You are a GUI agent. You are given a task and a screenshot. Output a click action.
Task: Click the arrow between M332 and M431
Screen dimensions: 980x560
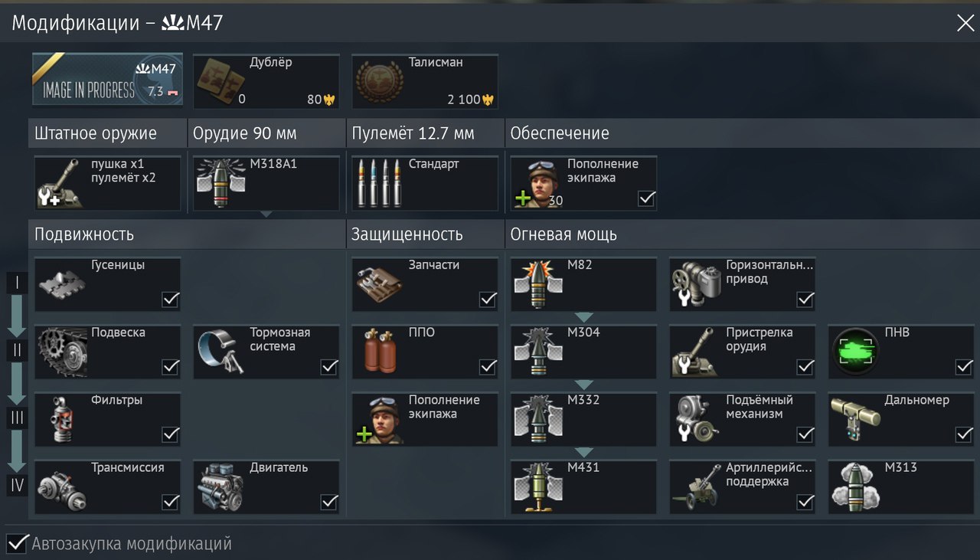click(584, 452)
